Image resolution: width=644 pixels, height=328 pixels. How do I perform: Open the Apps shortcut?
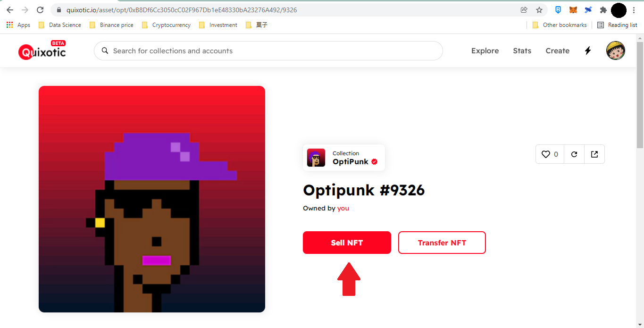click(18, 25)
